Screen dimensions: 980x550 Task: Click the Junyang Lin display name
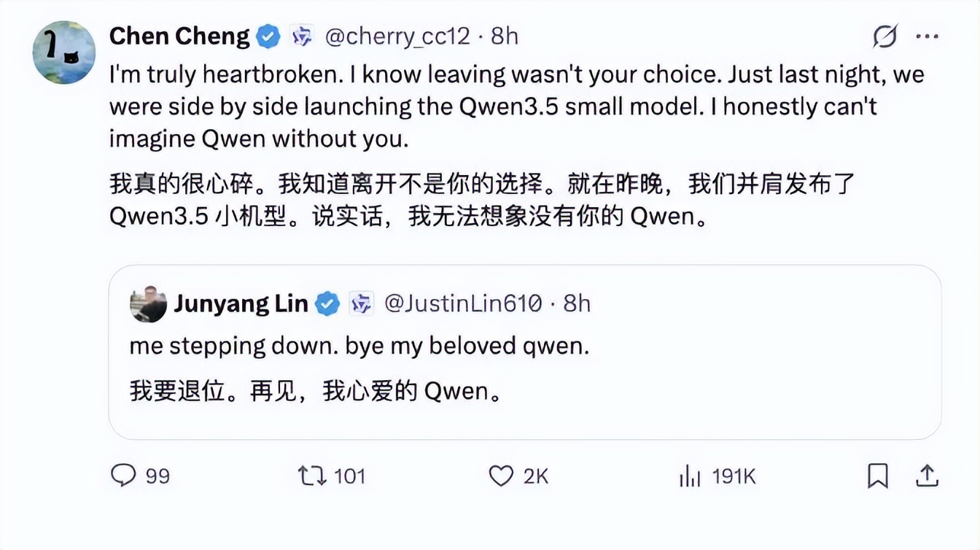coord(241,303)
